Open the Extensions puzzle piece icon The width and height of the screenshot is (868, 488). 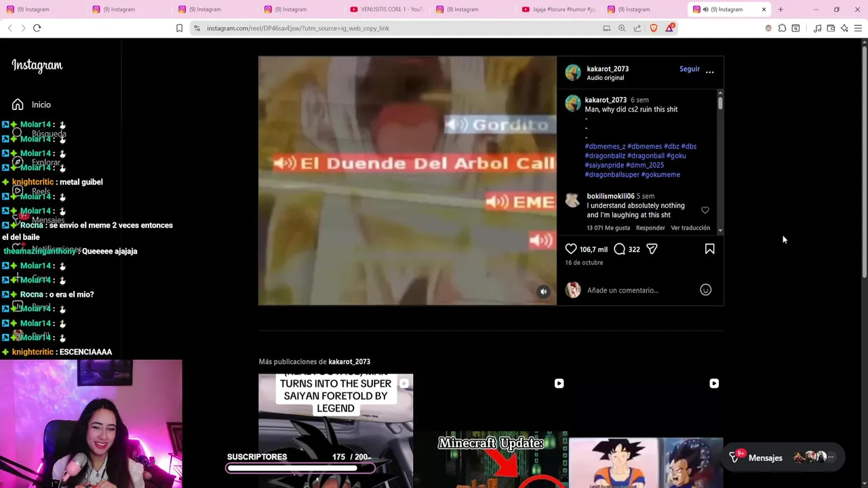pyautogui.click(x=782, y=28)
